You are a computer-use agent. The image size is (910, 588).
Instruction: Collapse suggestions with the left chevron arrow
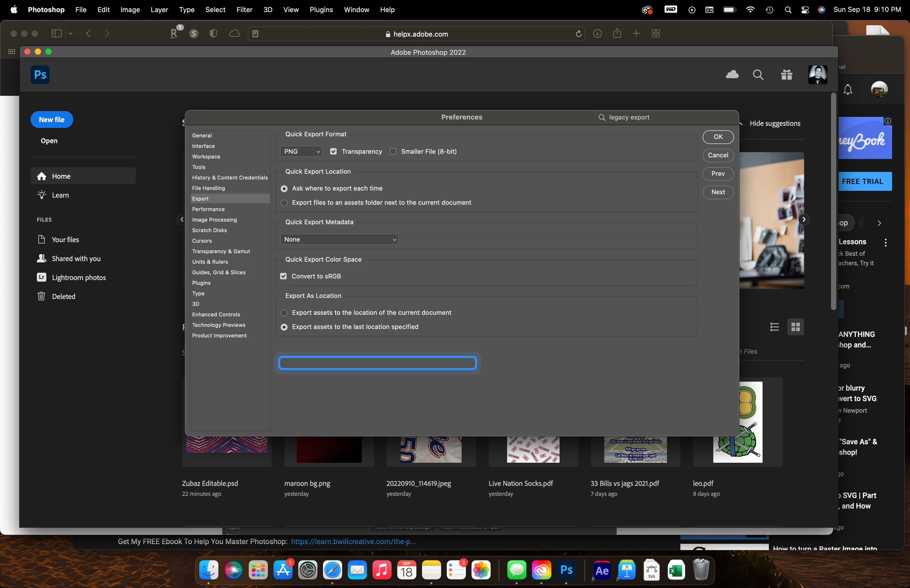click(182, 220)
